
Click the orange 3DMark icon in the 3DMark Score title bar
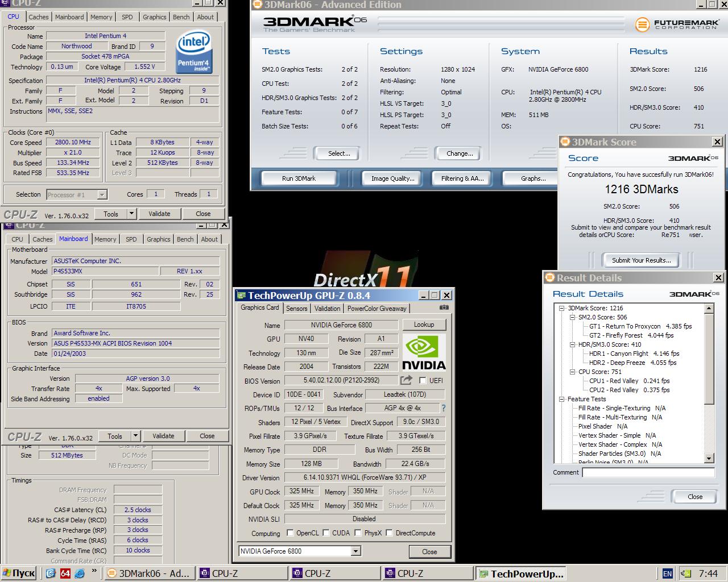(565, 142)
